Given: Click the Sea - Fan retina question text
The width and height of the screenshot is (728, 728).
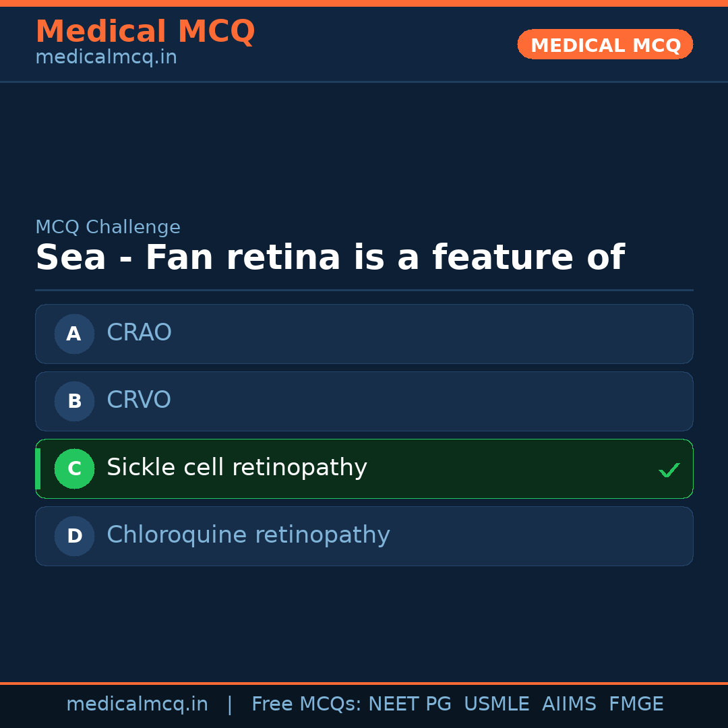Looking at the screenshot, I should point(330,258).
